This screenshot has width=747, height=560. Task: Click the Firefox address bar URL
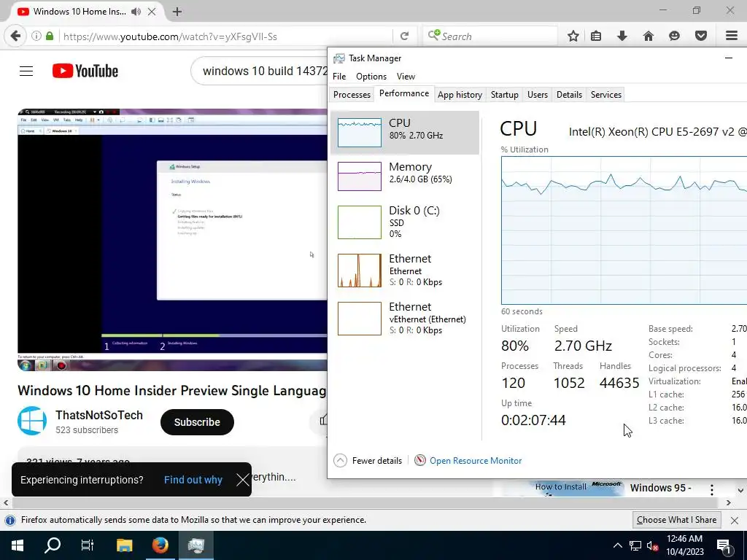click(170, 36)
